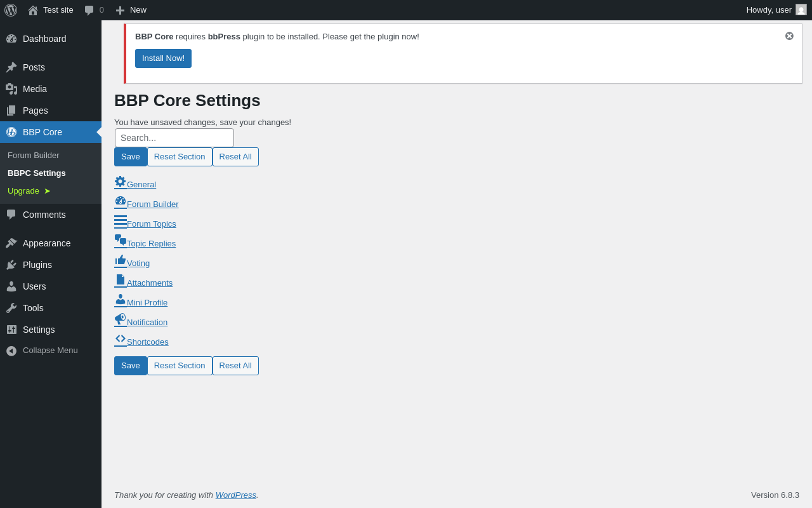Click the top Save button
Image resolution: width=812 pixels, height=508 pixels.
click(x=131, y=157)
